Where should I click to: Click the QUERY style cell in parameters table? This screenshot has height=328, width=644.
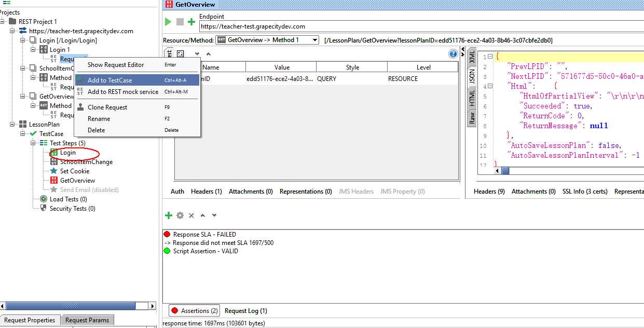point(352,79)
